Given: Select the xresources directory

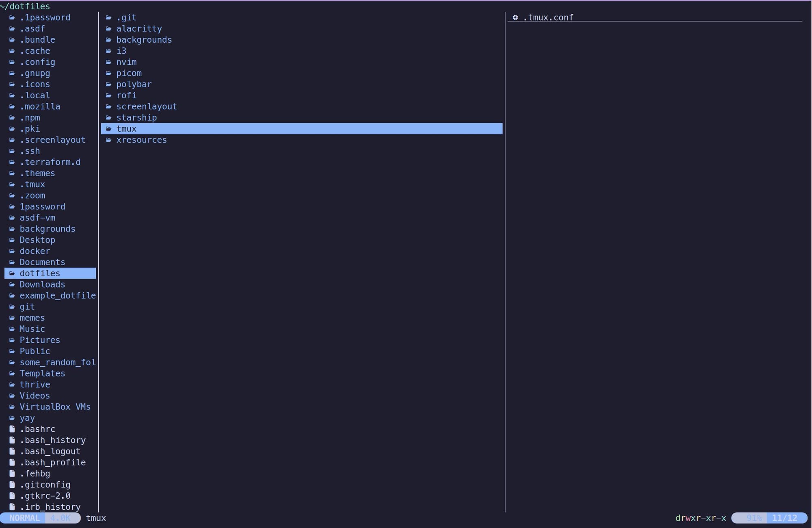Looking at the screenshot, I should [141, 140].
